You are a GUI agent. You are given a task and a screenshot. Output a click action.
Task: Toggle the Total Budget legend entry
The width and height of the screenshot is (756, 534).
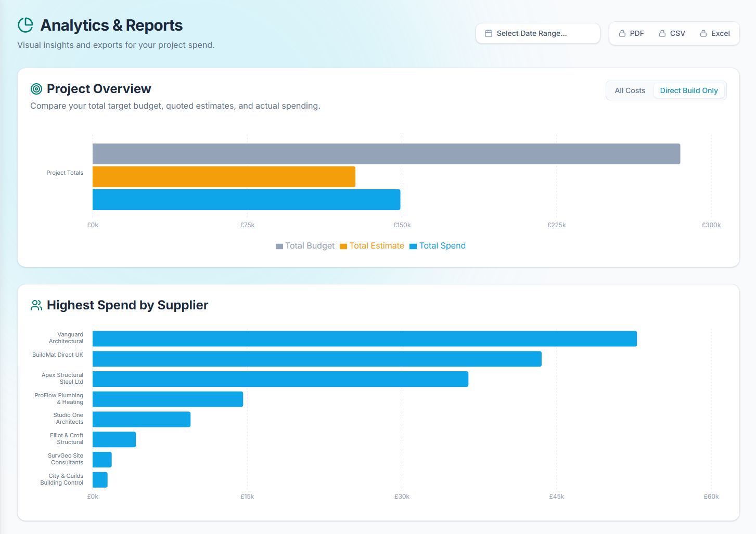point(305,246)
